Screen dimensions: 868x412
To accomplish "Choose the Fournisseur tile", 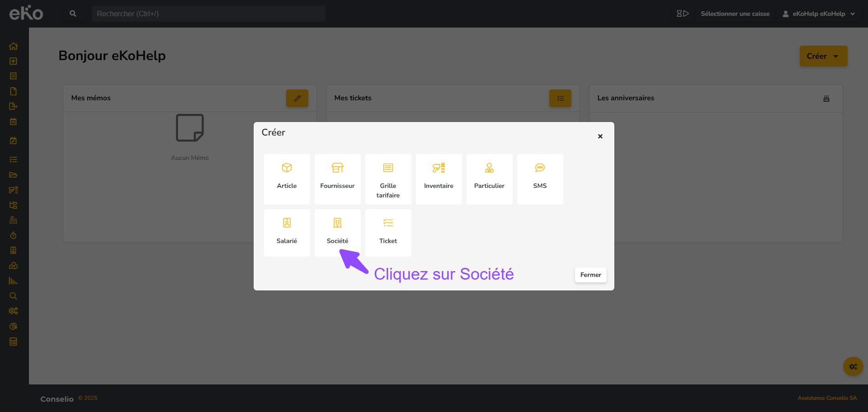I will click(337, 179).
